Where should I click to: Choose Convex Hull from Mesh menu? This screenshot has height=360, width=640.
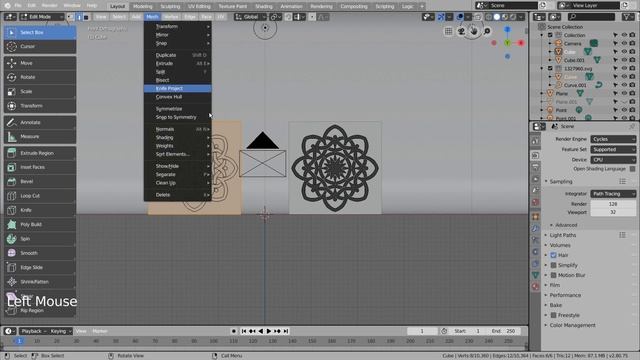(178, 97)
